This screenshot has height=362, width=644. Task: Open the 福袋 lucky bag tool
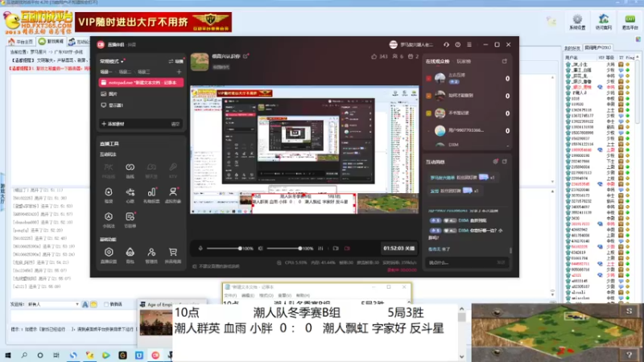pos(109,195)
